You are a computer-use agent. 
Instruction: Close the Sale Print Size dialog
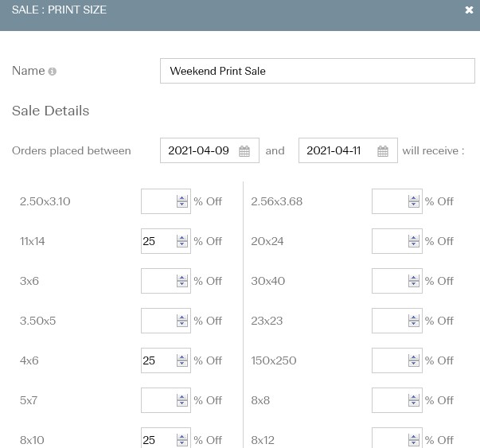[x=469, y=10]
